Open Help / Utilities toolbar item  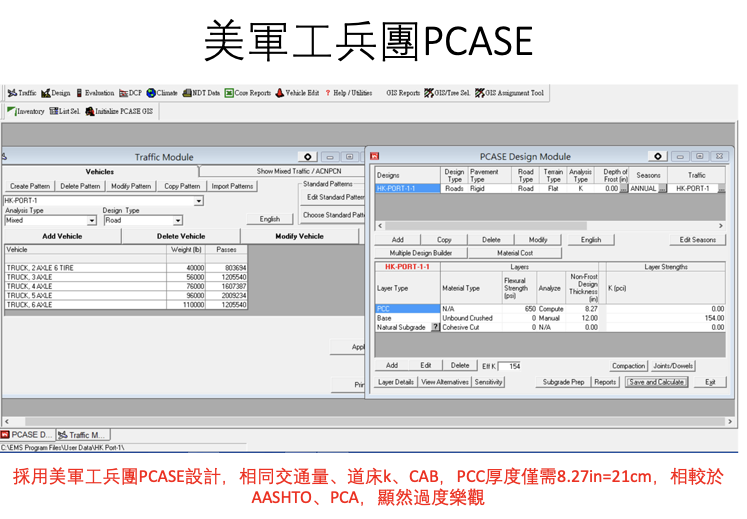tap(349, 93)
